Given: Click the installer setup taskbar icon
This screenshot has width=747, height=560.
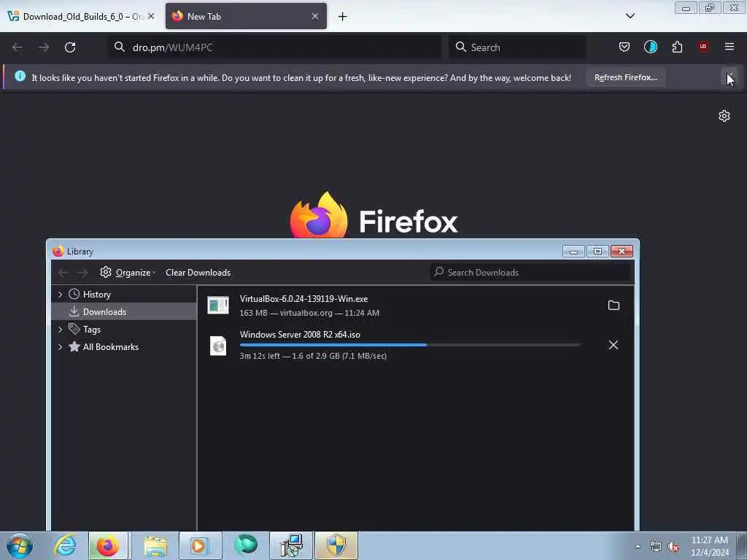Looking at the screenshot, I should click(x=291, y=545).
